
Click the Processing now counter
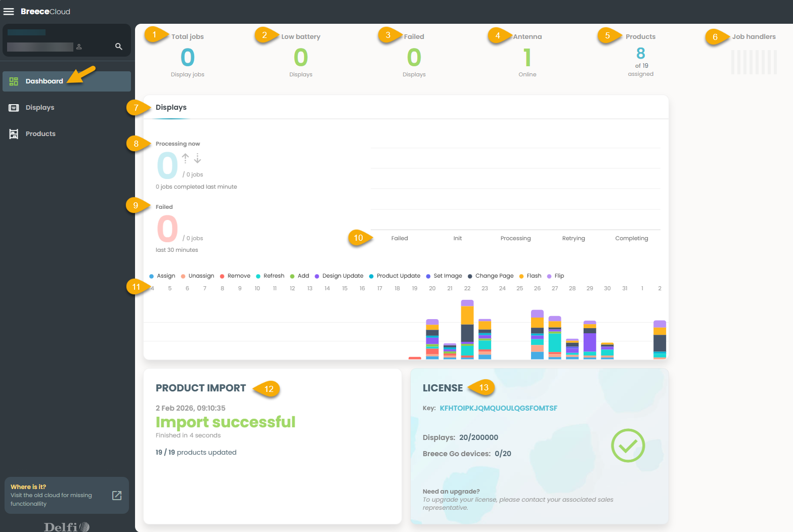tap(167, 166)
